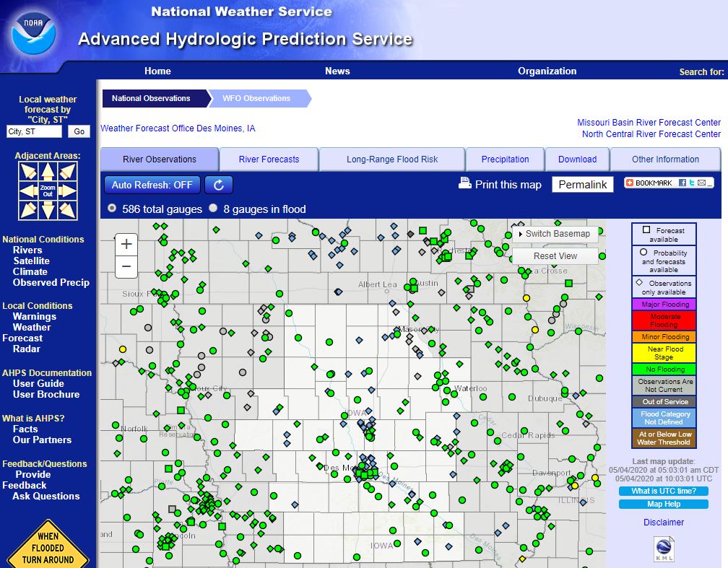Viewport: 728px width, 568px height.
Task: Open the User Brochure link
Action: (46, 394)
